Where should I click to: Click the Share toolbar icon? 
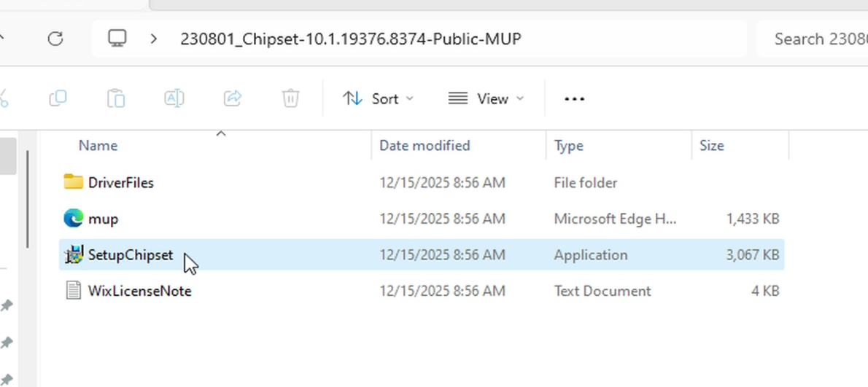click(x=233, y=98)
